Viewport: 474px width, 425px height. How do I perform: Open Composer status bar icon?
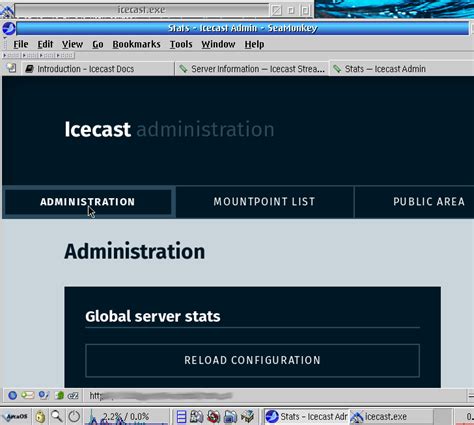tap(44, 396)
